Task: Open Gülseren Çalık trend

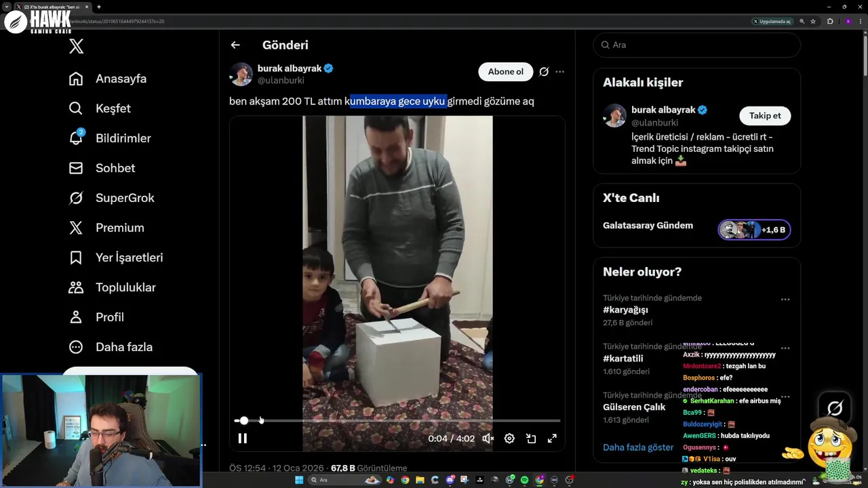Action: click(634, 407)
